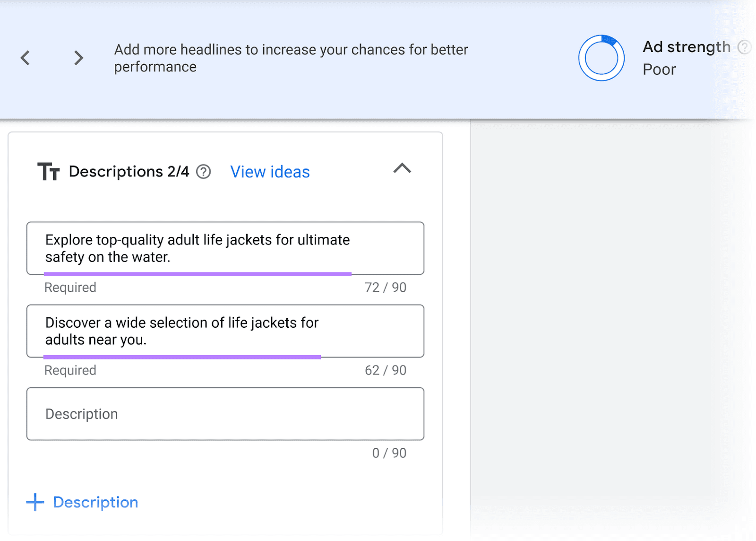The image size is (756, 541).
Task: Edit the 'Explore top-quality adult life jackets' description
Action: (x=225, y=248)
